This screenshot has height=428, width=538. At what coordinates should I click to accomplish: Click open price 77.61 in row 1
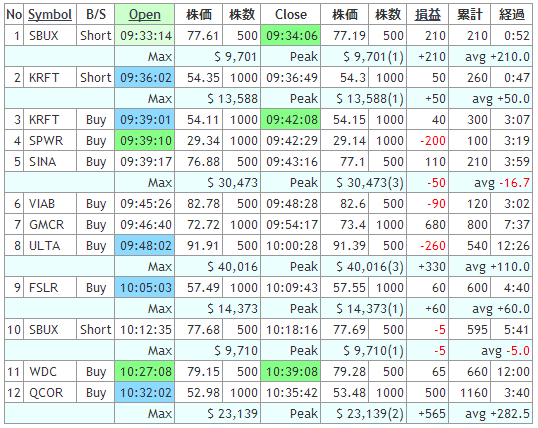pyautogui.click(x=203, y=36)
